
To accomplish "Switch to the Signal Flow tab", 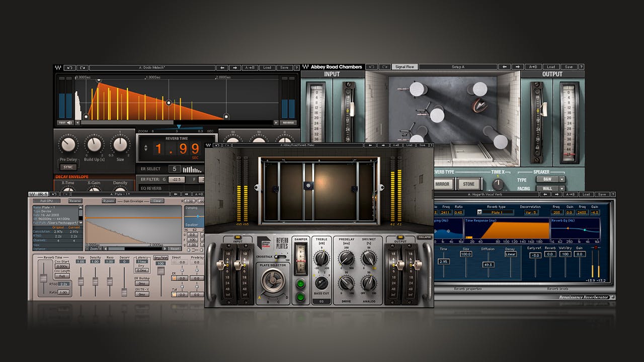I will click(404, 67).
